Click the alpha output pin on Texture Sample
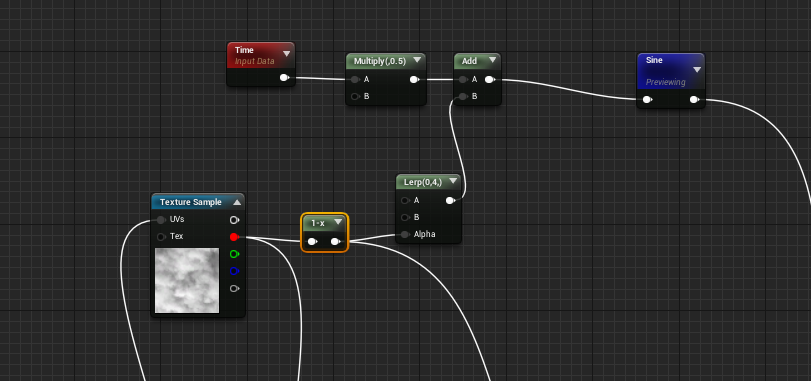 [234, 288]
